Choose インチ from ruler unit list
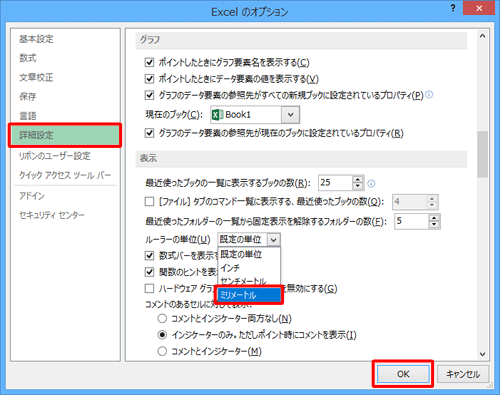The width and height of the screenshot is (500, 395). coord(249,268)
